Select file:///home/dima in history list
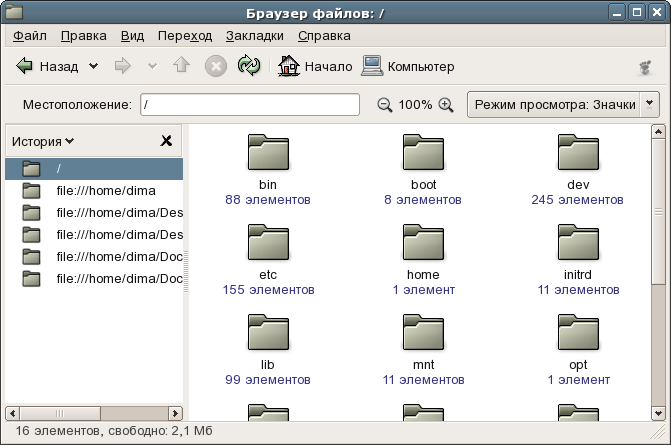Viewport: 671px width, 445px height. [106, 190]
